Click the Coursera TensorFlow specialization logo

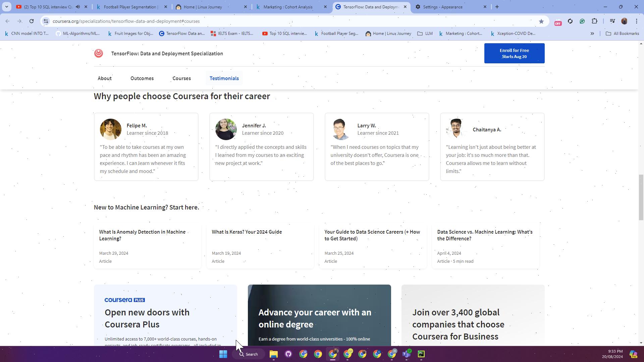pos(99,53)
